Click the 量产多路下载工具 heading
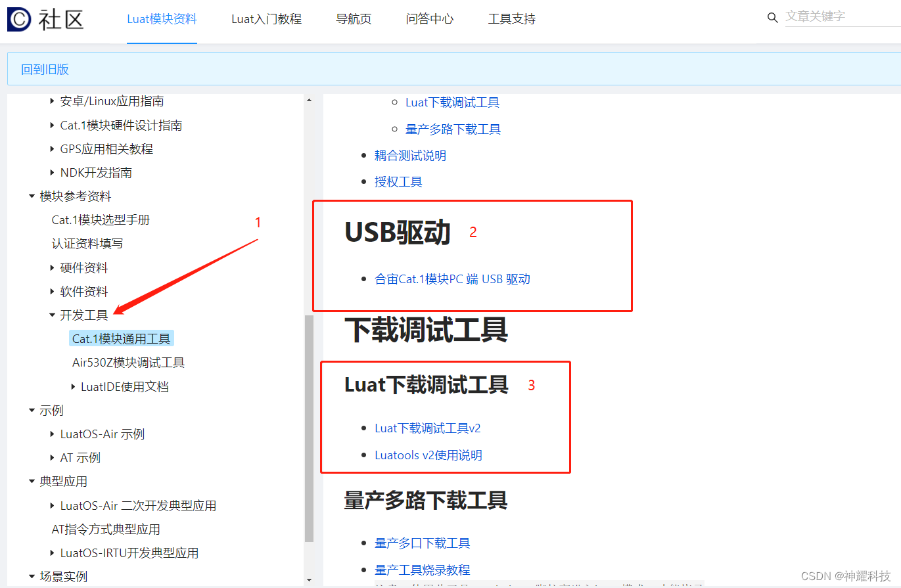 (426, 501)
